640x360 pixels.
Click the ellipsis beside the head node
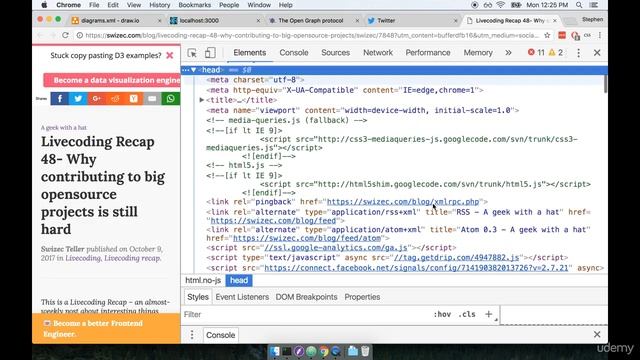tap(186, 70)
